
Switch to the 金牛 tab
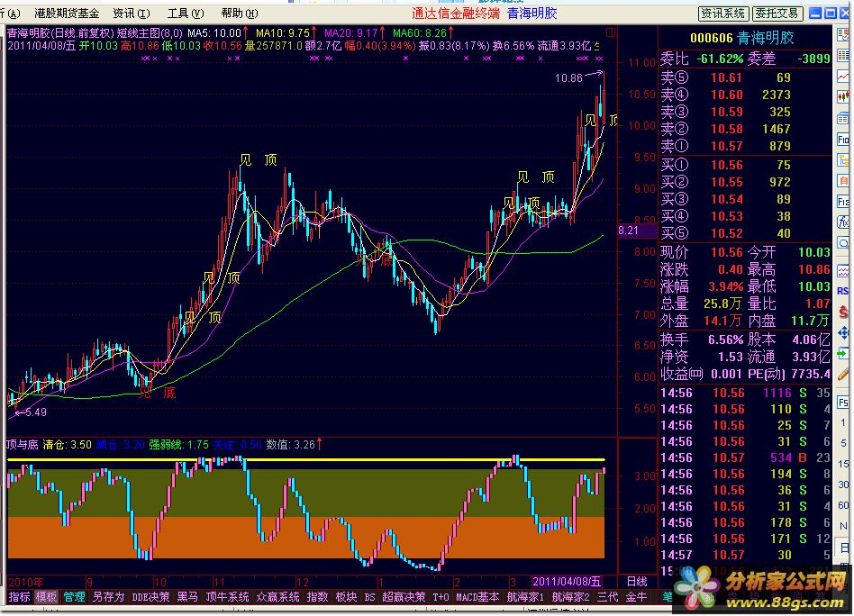pyautogui.click(x=636, y=597)
